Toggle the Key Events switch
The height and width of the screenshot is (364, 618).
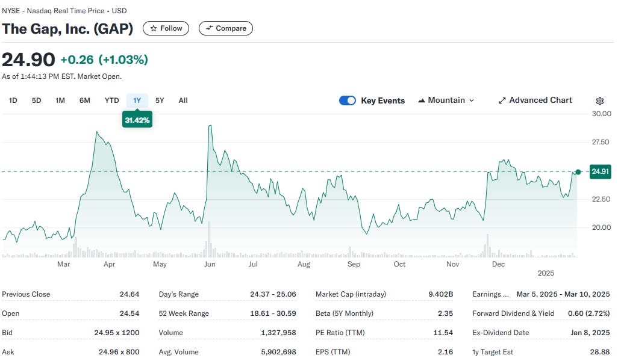(x=347, y=100)
